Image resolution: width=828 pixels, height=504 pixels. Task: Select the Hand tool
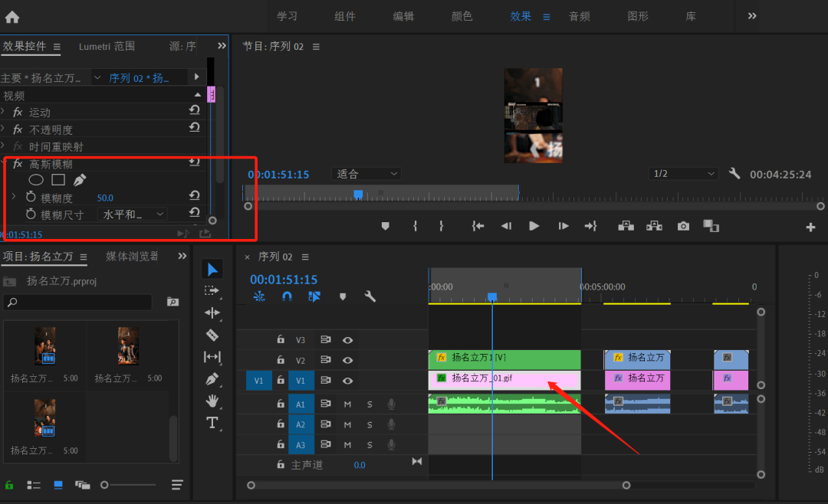[212, 401]
